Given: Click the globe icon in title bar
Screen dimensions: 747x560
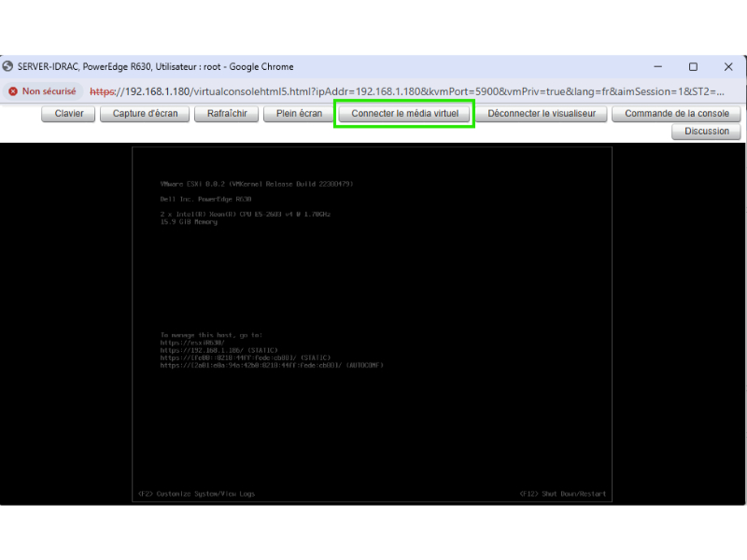Looking at the screenshot, I should coord(8,67).
